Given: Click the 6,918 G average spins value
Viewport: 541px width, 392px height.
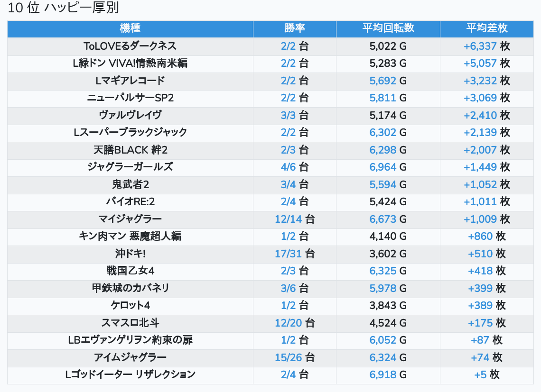Looking at the screenshot, I should pos(388,374).
